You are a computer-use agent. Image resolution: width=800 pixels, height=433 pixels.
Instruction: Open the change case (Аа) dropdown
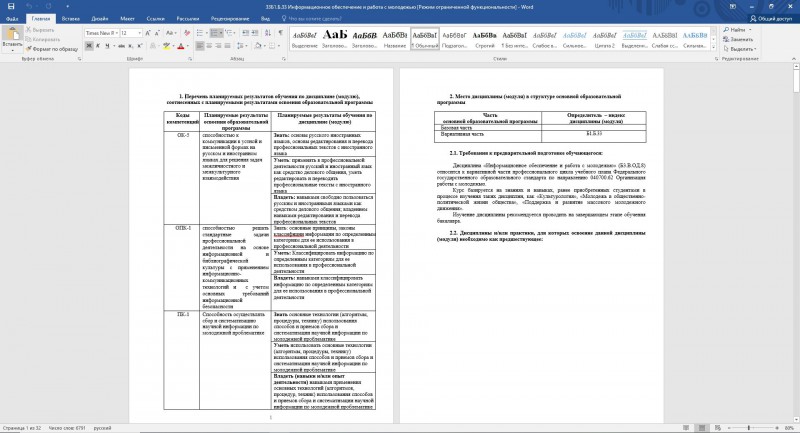tap(171, 33)
